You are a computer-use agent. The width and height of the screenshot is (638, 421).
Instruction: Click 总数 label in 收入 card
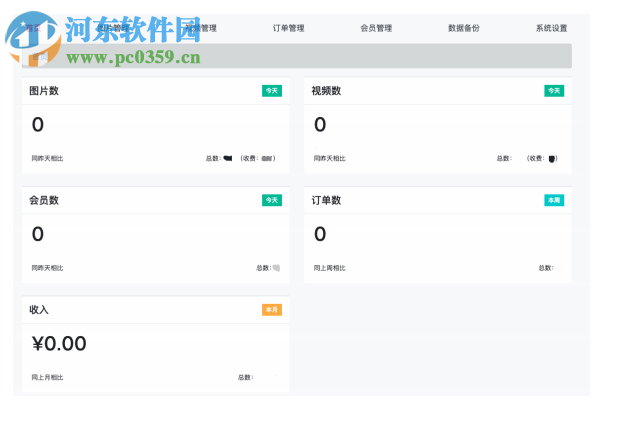click(245, 377)
